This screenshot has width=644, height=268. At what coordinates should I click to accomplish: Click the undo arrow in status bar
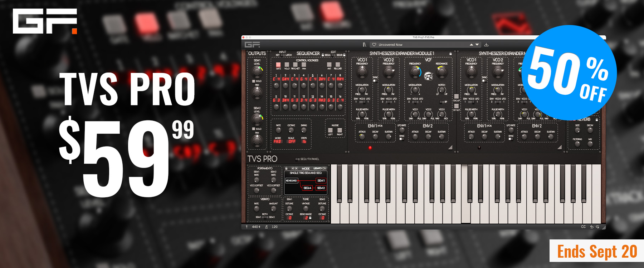591,227
